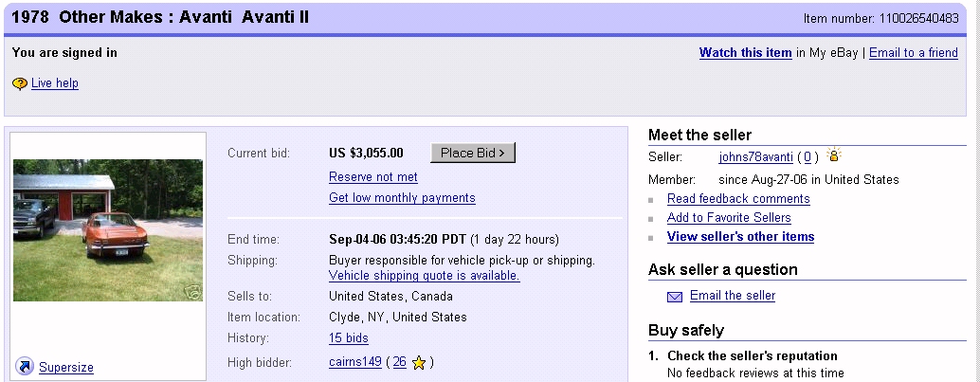Click the Avanti car photo thumbnail

108,230
